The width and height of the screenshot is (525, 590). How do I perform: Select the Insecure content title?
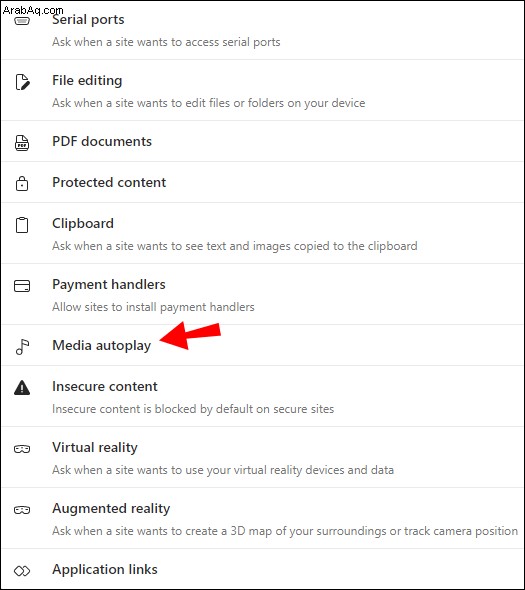point(105,386)
